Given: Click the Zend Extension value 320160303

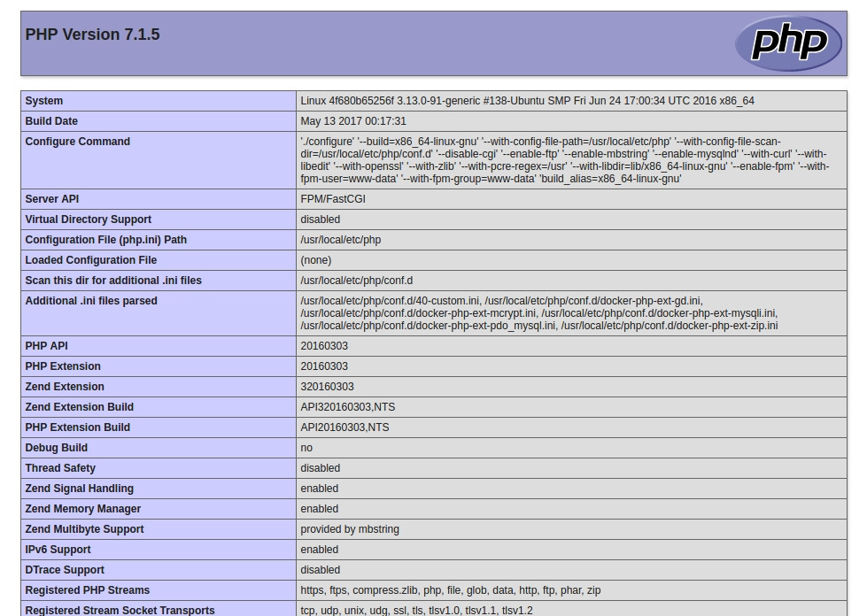Looking at the screenshot, I should tap(327, 387).
